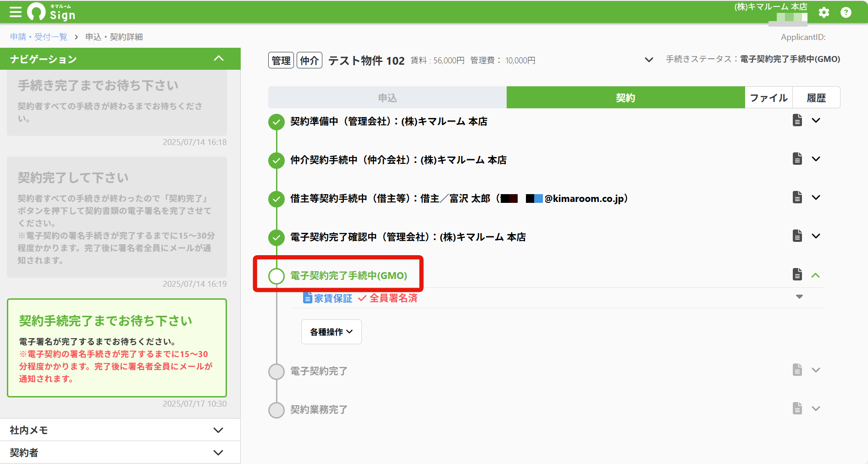Click the 契約完了して下さい card

click(x=117, y=217)
